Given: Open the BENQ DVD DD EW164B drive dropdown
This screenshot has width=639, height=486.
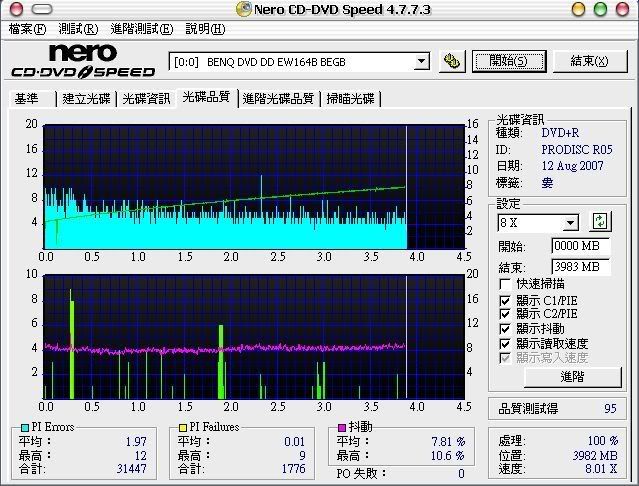Looking at the screenshot, I should tap(421, 62).
